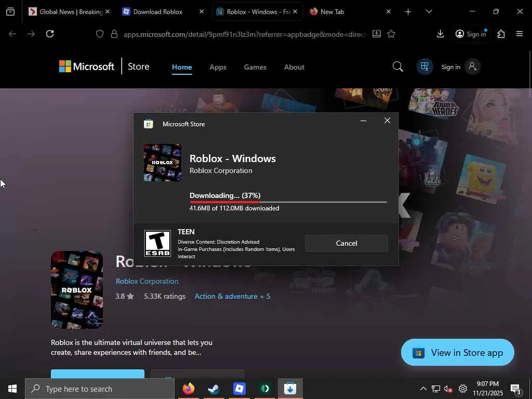Show site security padlock info
Screen dimensions: 532x399
pyautogui.click(x=114, y=34)
